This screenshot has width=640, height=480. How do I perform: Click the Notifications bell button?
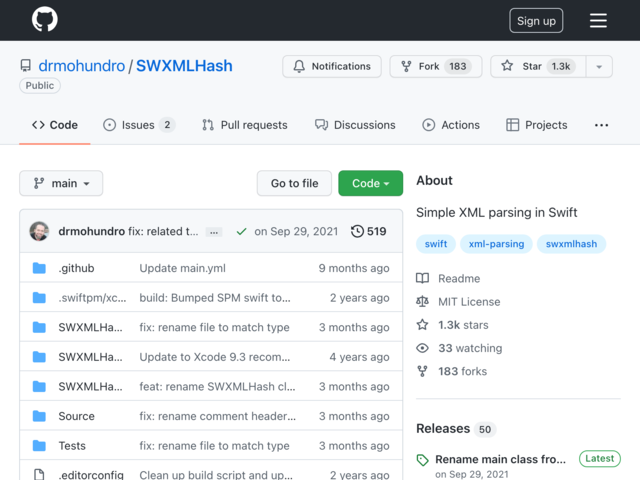332,66
